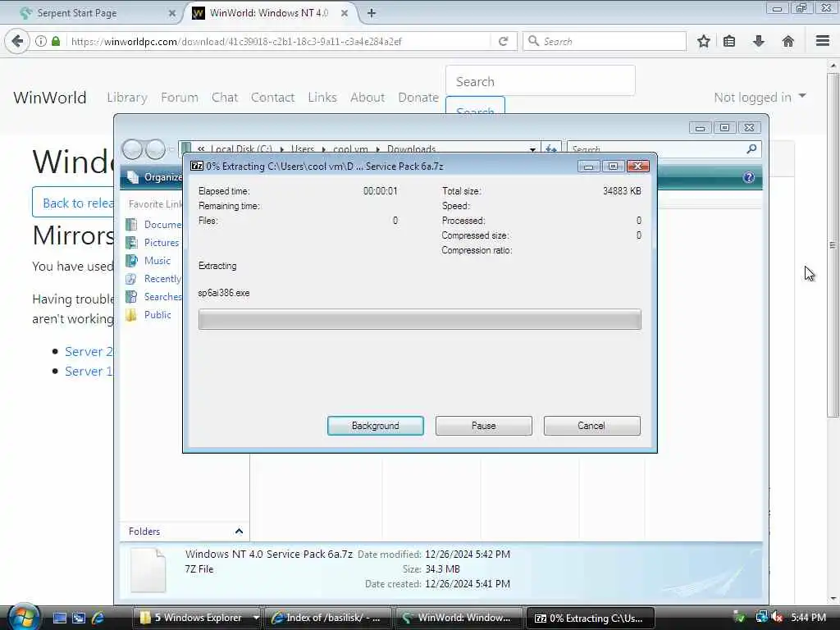This screenshot has width=840, height=630.
Task: Click the 7Z file preview thumbnail
Action: coord(148,569)
